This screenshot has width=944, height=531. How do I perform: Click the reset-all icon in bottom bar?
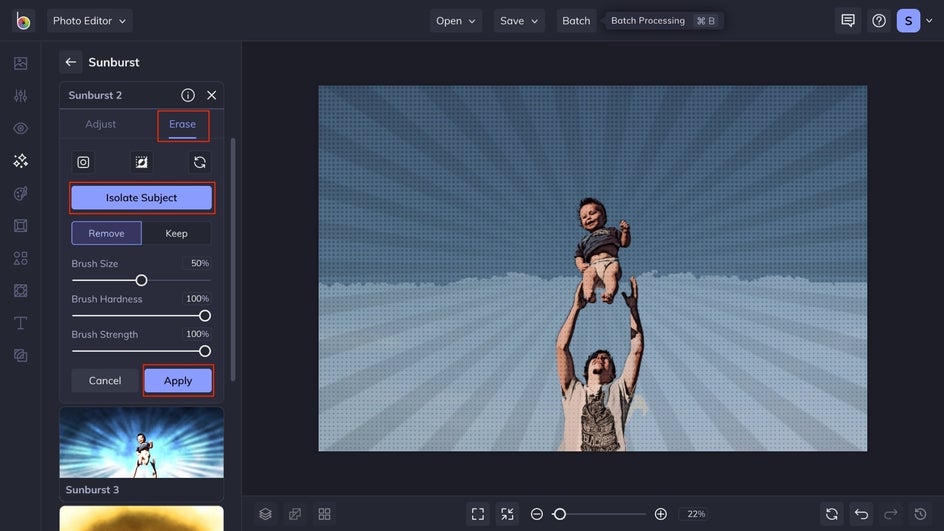(x=832, y=514)
